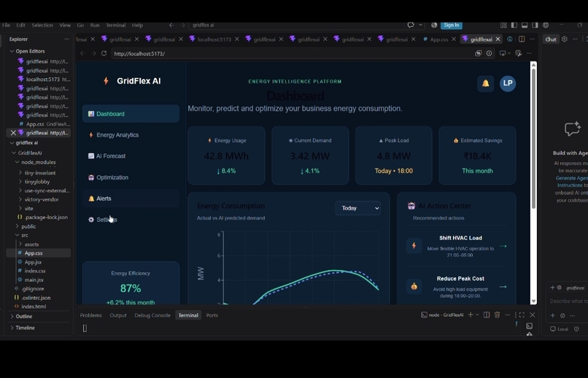Add a new terminal with plus icon

click(x=471, y=315)
